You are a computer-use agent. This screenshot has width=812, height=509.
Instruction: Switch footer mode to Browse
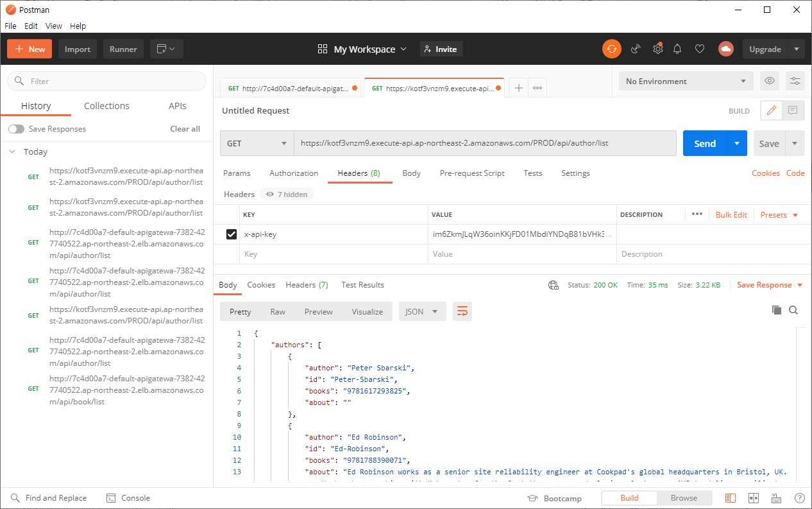click(684, 498)
